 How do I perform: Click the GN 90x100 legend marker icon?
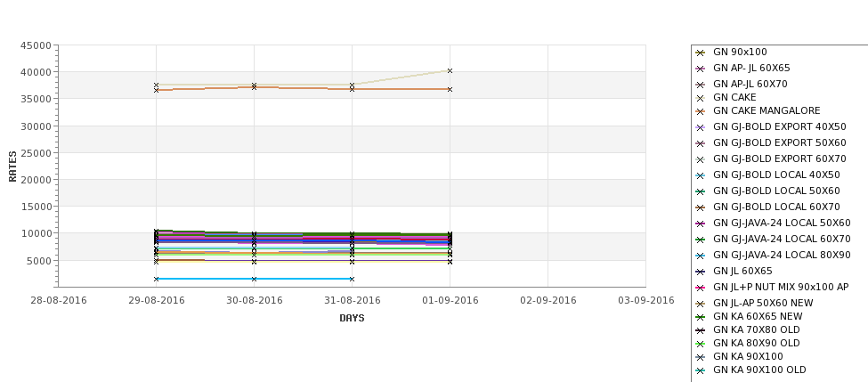pyautogui.click(x=701, y=53)
